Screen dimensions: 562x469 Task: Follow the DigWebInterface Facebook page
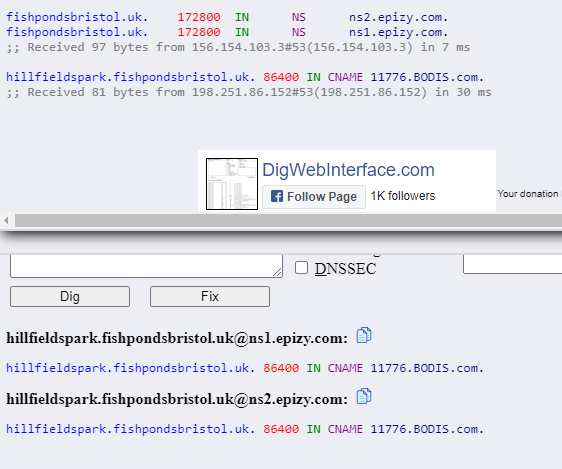click(314, 197)
